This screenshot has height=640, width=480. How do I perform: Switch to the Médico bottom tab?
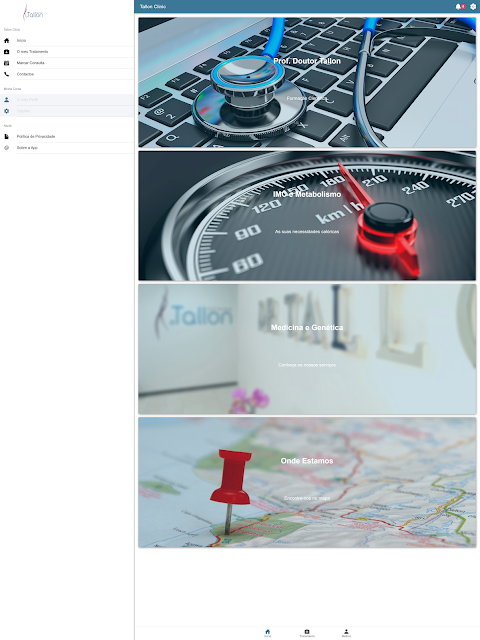pyautogui.click(x=346, y=633)
